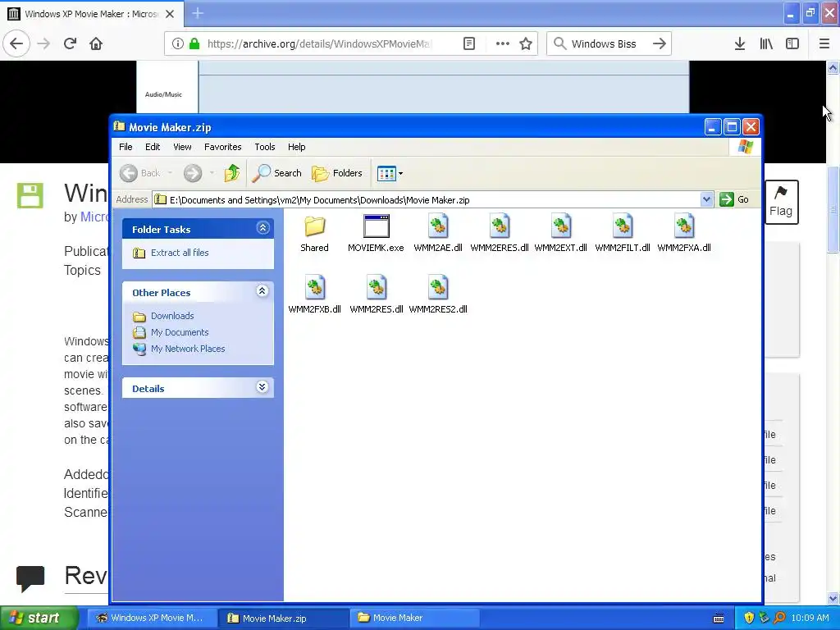
Task: Bookmark page with star icon
Action: (x=526, y=43)
